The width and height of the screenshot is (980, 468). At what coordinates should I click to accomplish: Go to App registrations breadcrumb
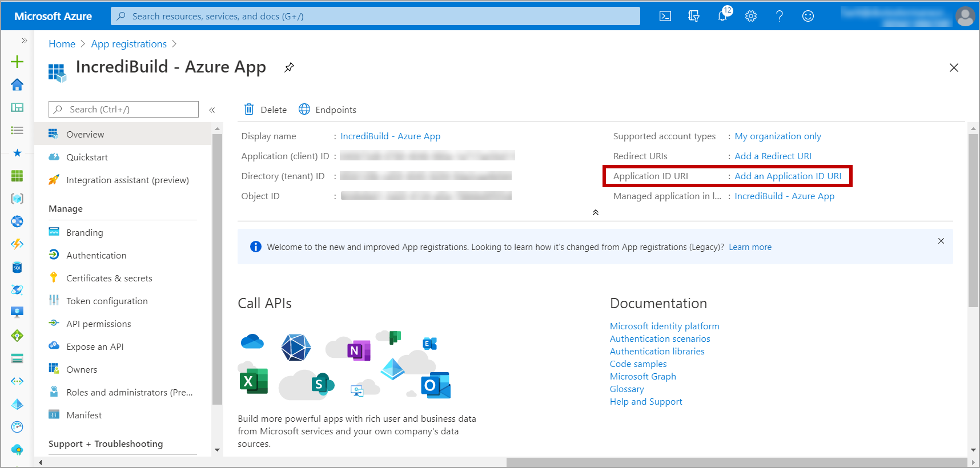click(x=129, y=44)
